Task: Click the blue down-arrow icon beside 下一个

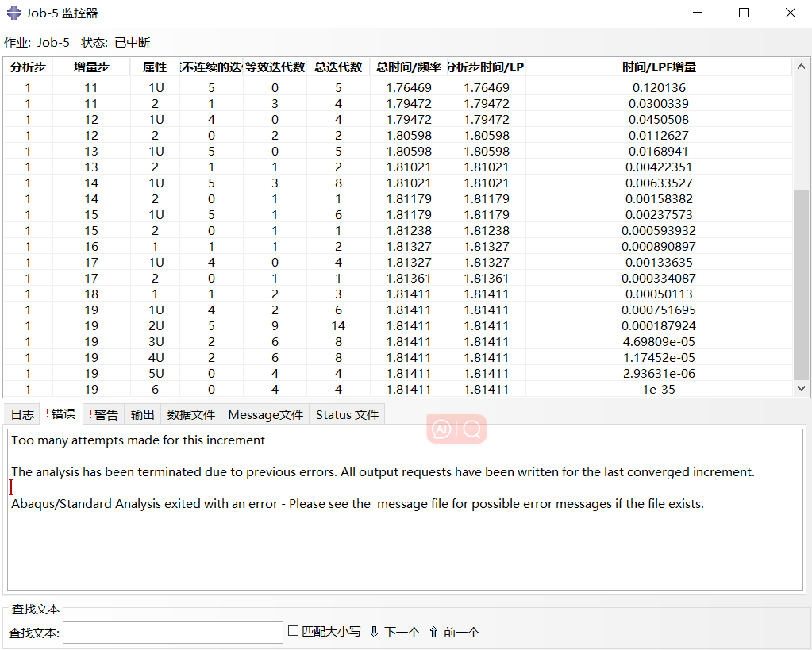Action: click(x=374, y=633)
